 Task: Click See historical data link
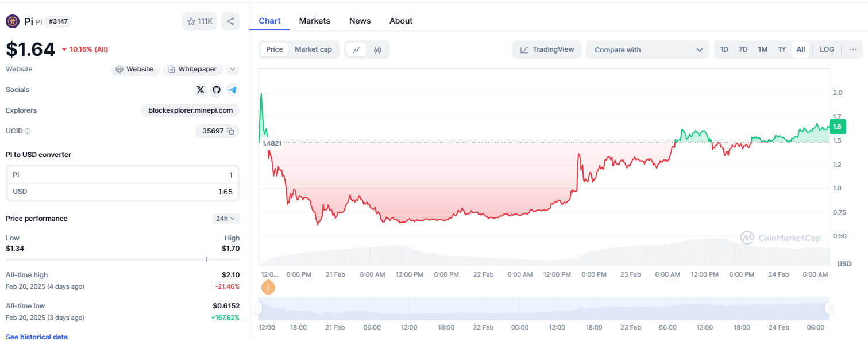click(x=37, y=337)
